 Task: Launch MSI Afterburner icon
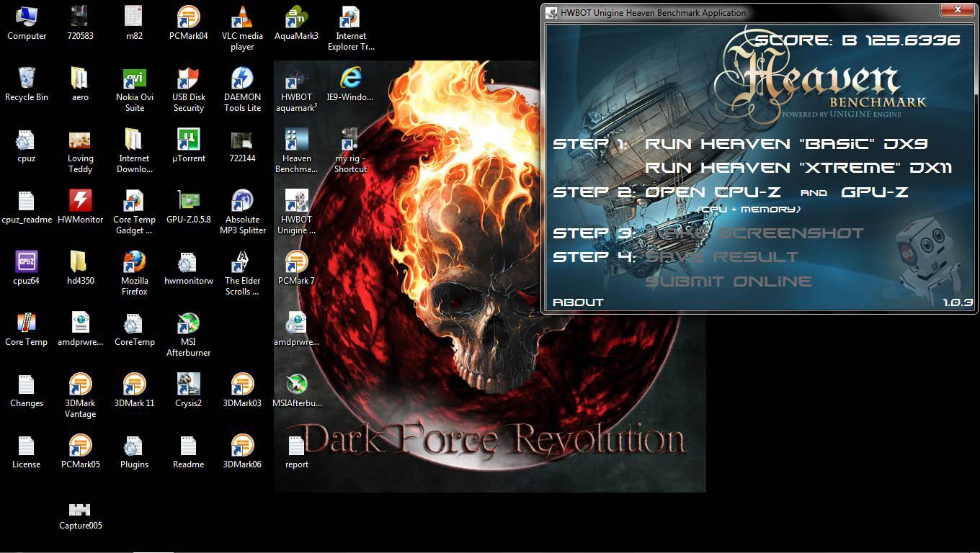pyautogui.click(x=188, y=335)
